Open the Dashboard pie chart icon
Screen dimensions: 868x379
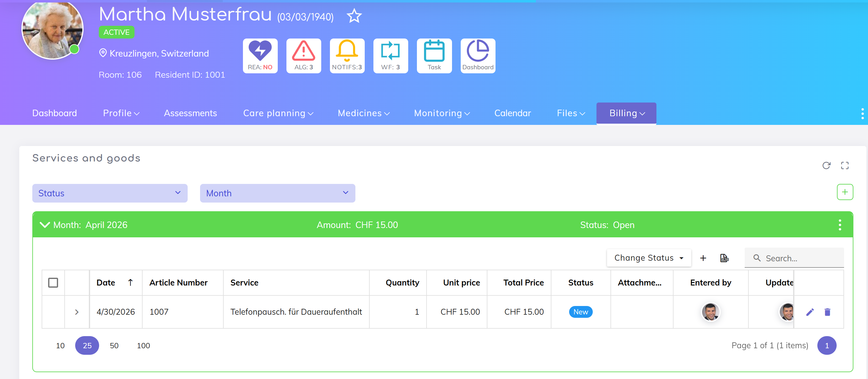pyautogui.click(x=477, y=56)
